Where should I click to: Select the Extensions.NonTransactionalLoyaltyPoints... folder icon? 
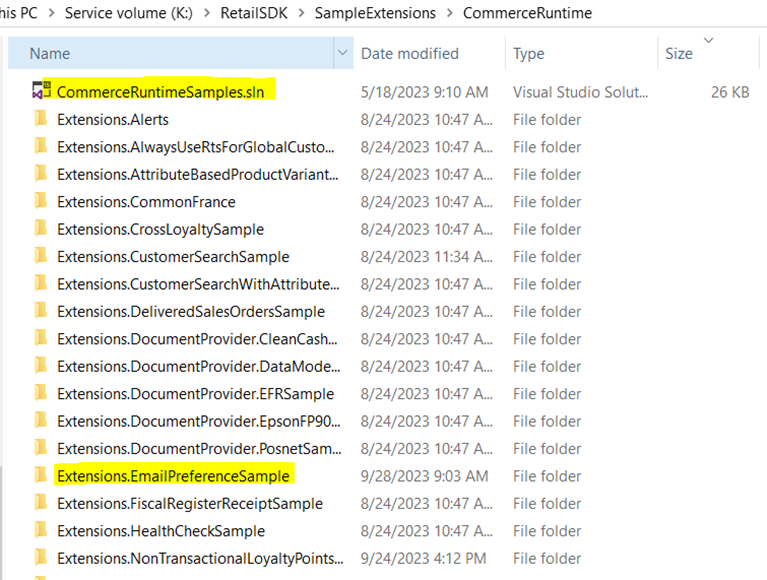[41, 557]
